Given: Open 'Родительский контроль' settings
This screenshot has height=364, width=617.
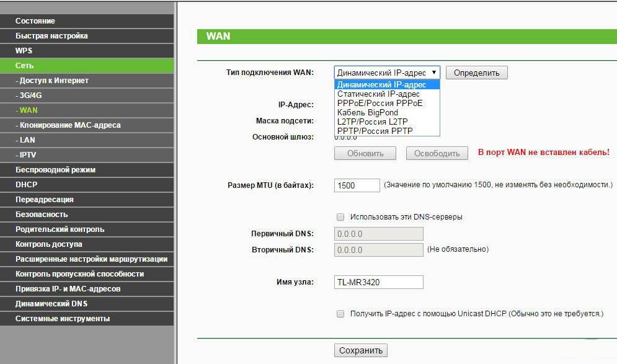Looking at the screenshot, I should click(60, 229).
